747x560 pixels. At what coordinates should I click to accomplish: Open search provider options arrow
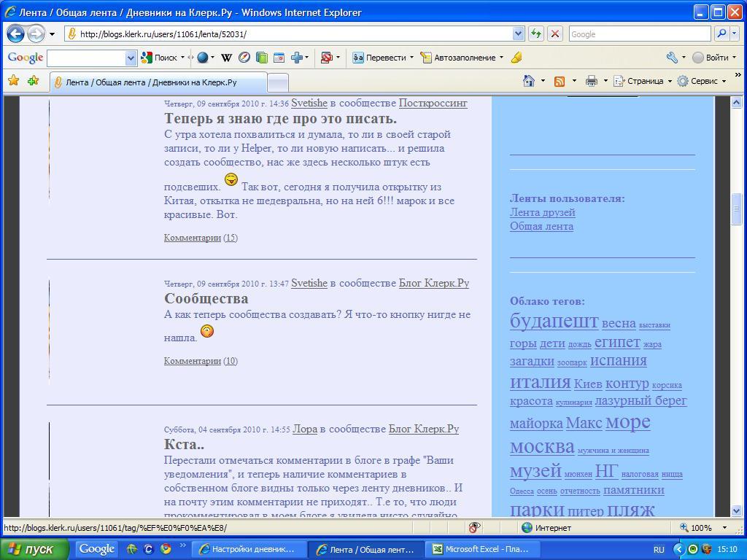click(x=734, y=34)
